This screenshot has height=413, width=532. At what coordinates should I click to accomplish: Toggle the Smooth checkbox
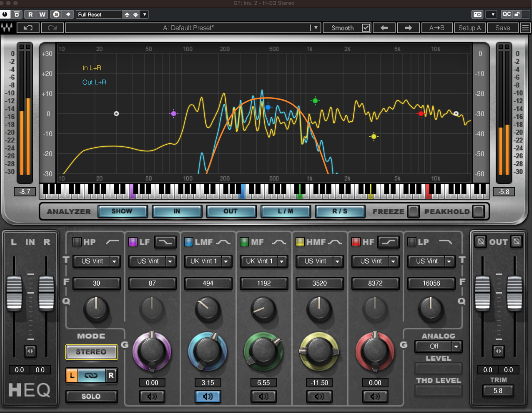point(365,28)
